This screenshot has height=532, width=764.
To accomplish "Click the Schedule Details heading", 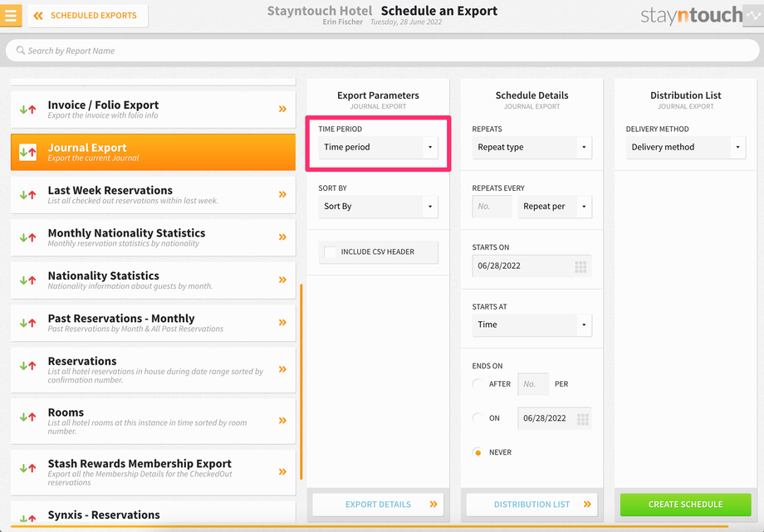I will tap(532, 95).
